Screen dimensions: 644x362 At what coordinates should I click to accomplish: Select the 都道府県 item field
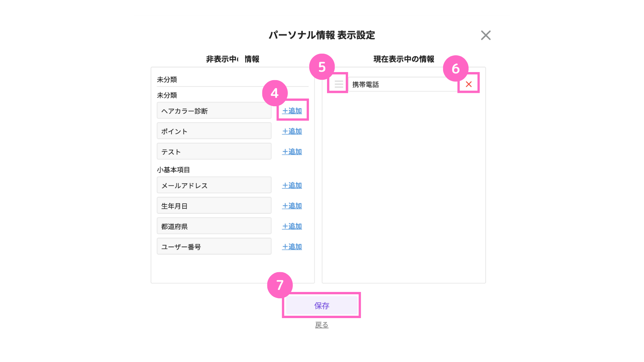(x=214, y=226)
